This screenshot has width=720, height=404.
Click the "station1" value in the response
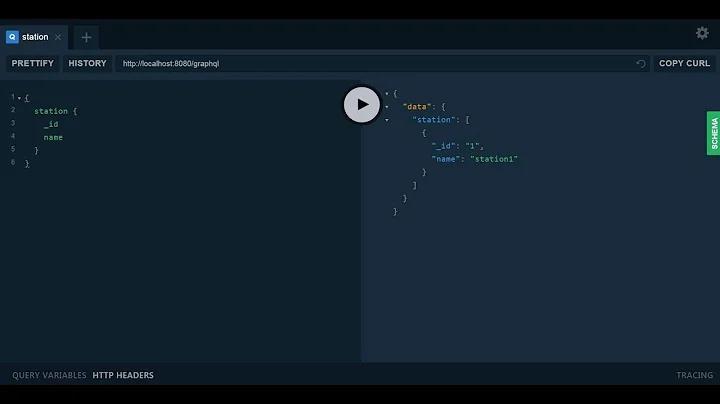pyautogui.click(x=494, y=159)
